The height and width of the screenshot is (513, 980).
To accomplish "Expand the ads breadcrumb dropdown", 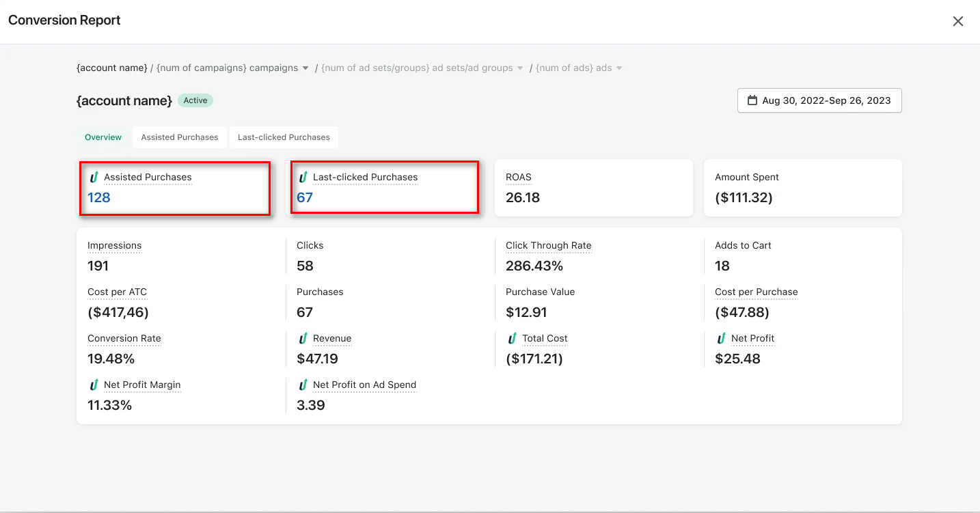I will click(619, 68).
